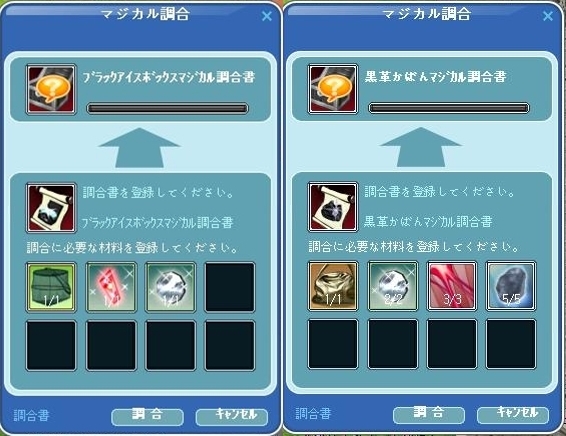Close the left マジカル調合 window
Image resolution: width=566 pixels, height=436 pixels.
click(267, 16)
